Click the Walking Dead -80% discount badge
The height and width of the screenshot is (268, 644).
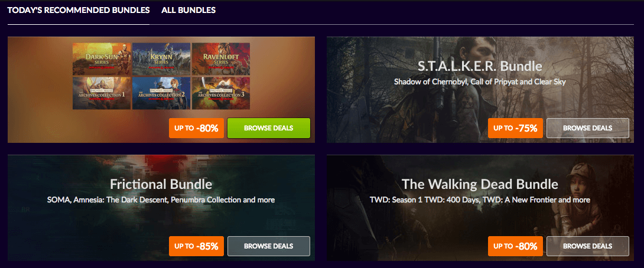pyautogui.click(x=515, y=246)
